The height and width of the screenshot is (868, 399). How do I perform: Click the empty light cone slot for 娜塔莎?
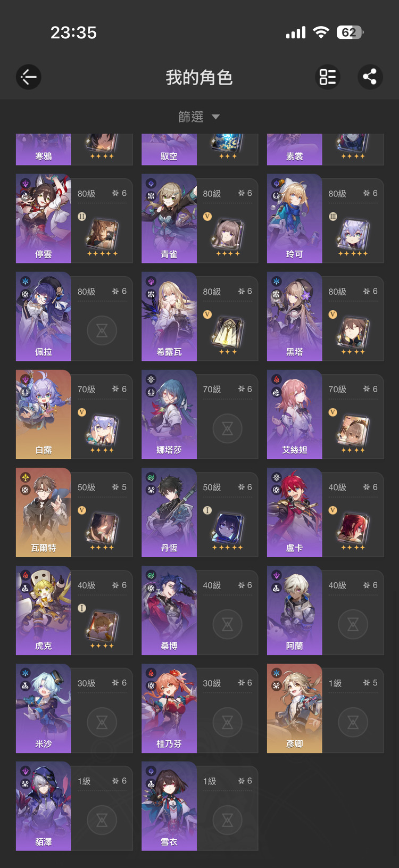pyautogui.click(x=227, y=428)
